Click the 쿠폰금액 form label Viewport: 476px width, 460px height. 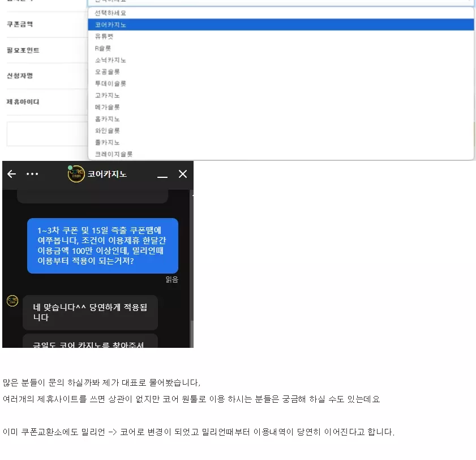click(x=20, y=24)
